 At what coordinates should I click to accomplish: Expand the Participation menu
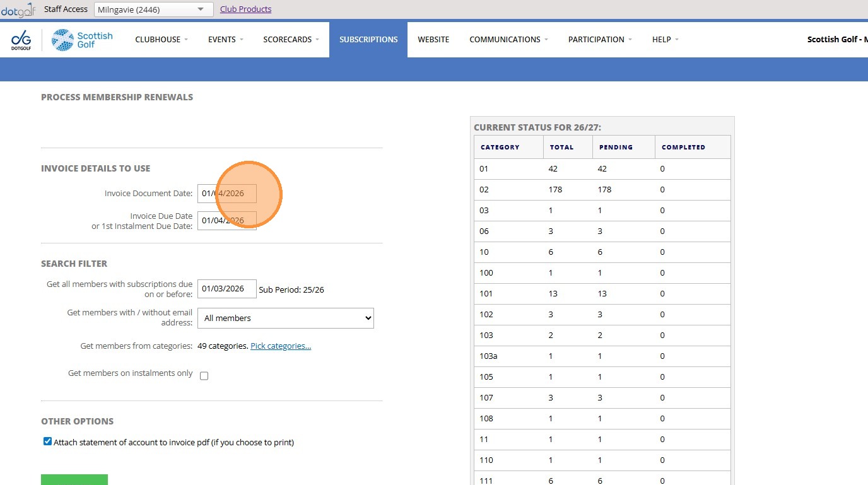pos(599,40)
